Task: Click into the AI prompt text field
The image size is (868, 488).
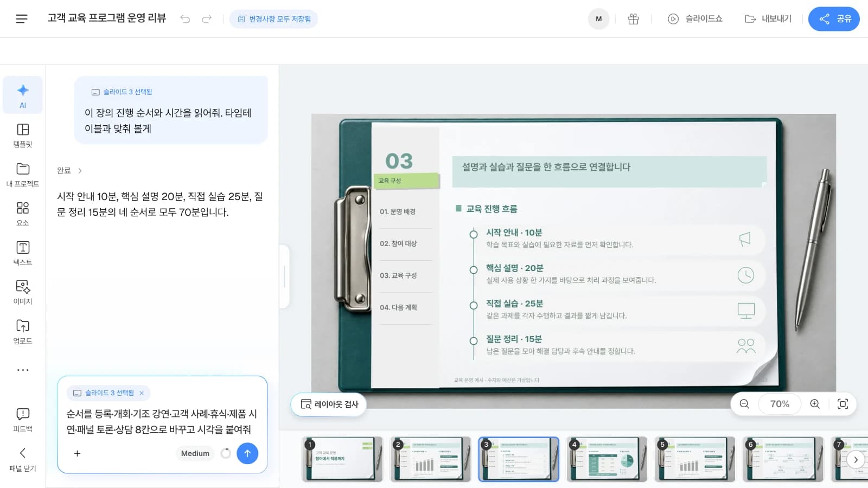Action: click(162, 422)
